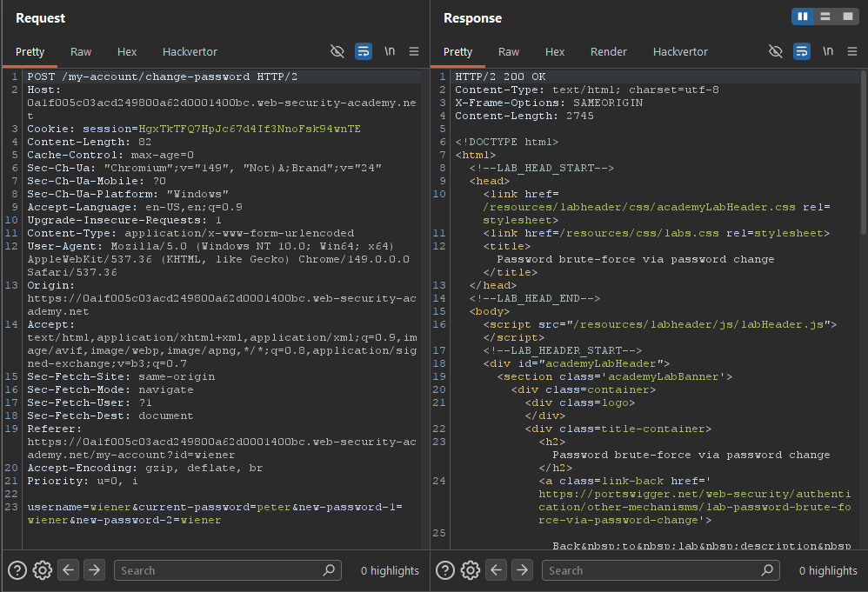The width and height of the screenshot is (868, 592).
Task: Open Response Hackvertor tab
Action: 680,52
